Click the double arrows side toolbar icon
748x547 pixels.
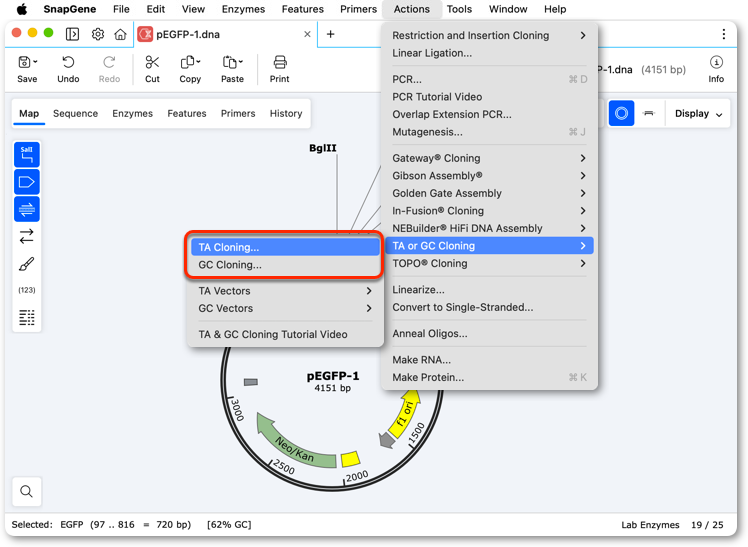[27, 236]
